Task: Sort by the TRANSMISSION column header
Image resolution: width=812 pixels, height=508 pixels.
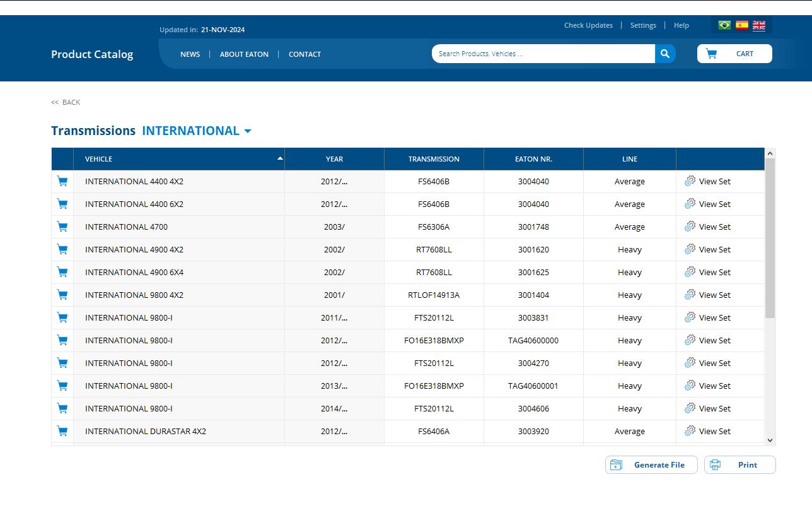Action: (x=434, y=159)
